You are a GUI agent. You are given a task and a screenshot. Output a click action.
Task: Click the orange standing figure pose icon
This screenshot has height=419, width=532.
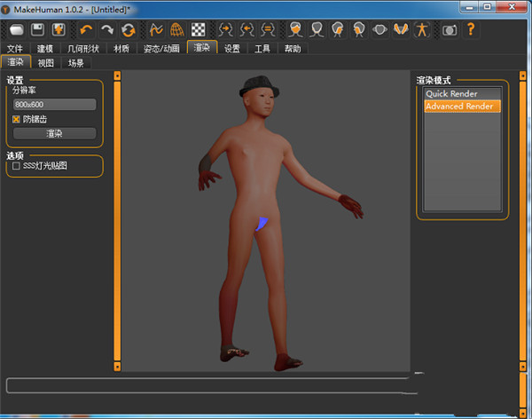pyautogui.click(x=423, y=29)
